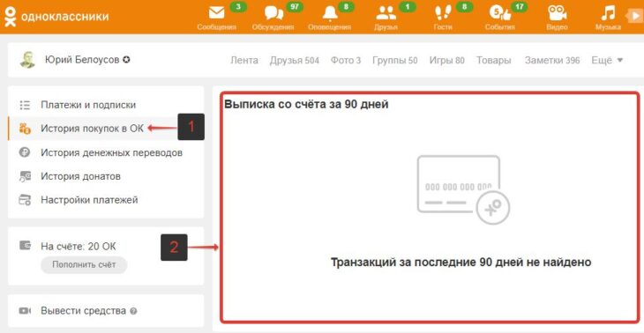Open Гости footprints icon
This screenshot has height=333, width=644.
click(x=443, y=13)
